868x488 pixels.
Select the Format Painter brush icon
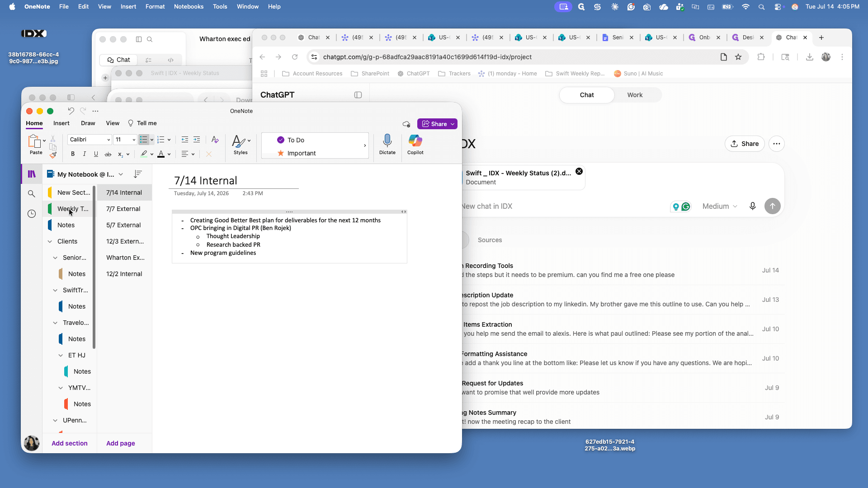(x=53, y=155)
